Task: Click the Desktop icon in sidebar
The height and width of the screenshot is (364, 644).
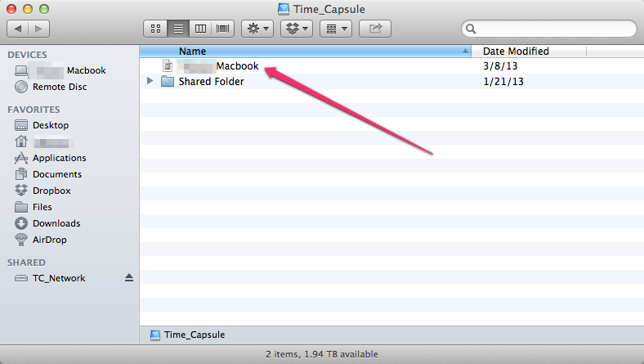Action: (x=21, y=125)
